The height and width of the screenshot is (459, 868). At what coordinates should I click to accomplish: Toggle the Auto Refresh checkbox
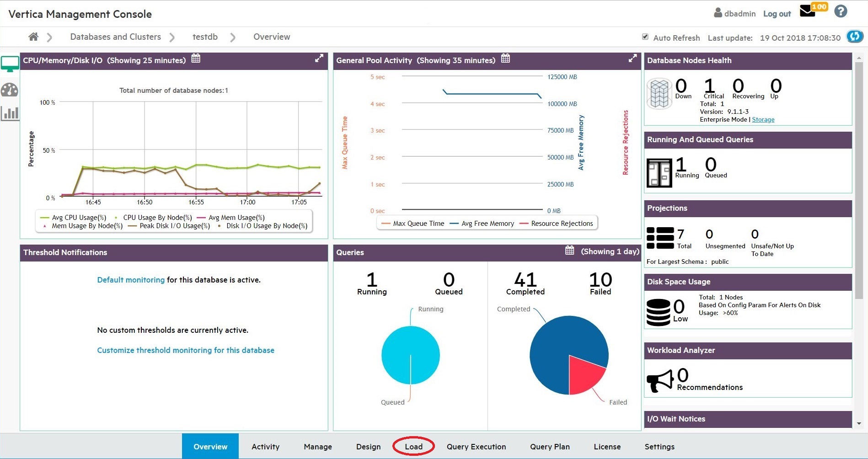click(x=645, y=37)
